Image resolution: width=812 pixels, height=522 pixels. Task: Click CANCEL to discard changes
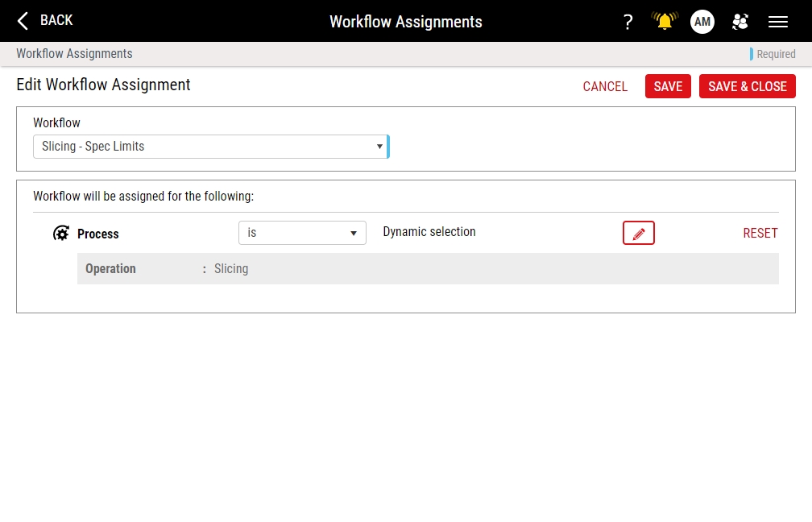click(x=605, y=86)
